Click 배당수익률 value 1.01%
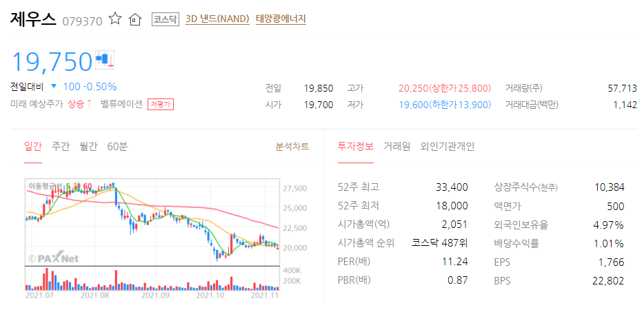The image size is (644, 312). point(609,243)
